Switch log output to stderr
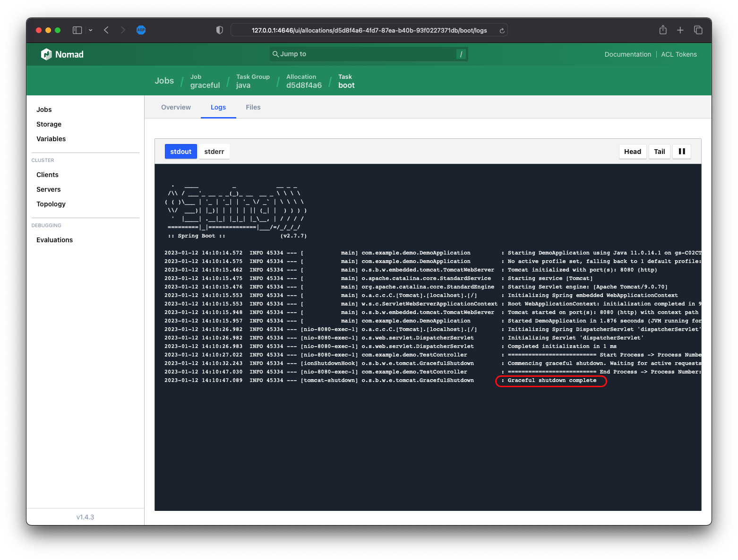The width and height of the screenshot is (738, 560). [x=214, y=152]
